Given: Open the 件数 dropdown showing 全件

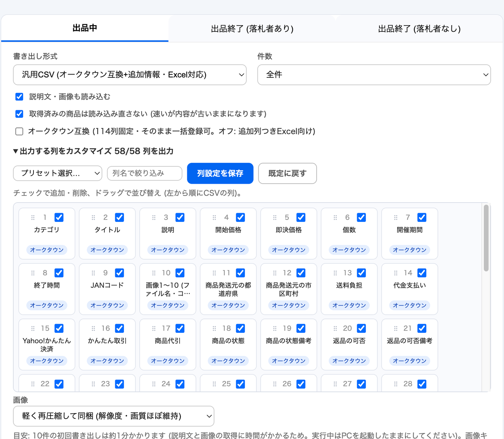Looking at the screenshot, I should coord(374,75).
